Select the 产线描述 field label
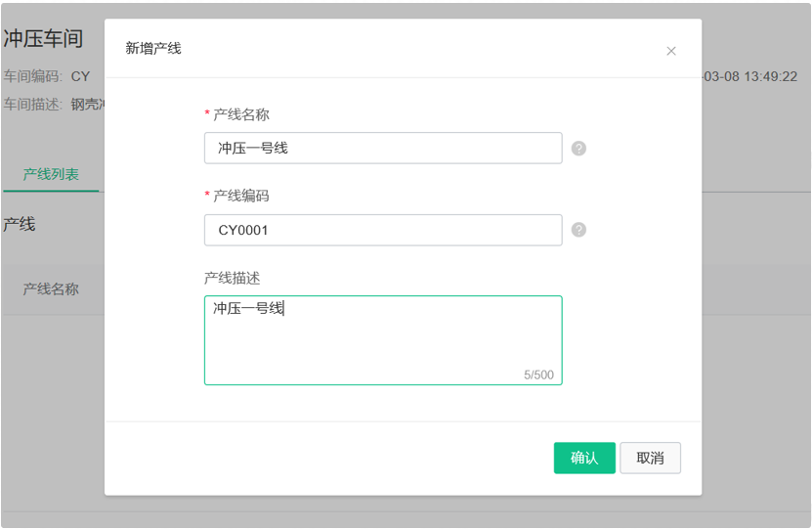This screenshot has height=529, width=812. (232, 279)
